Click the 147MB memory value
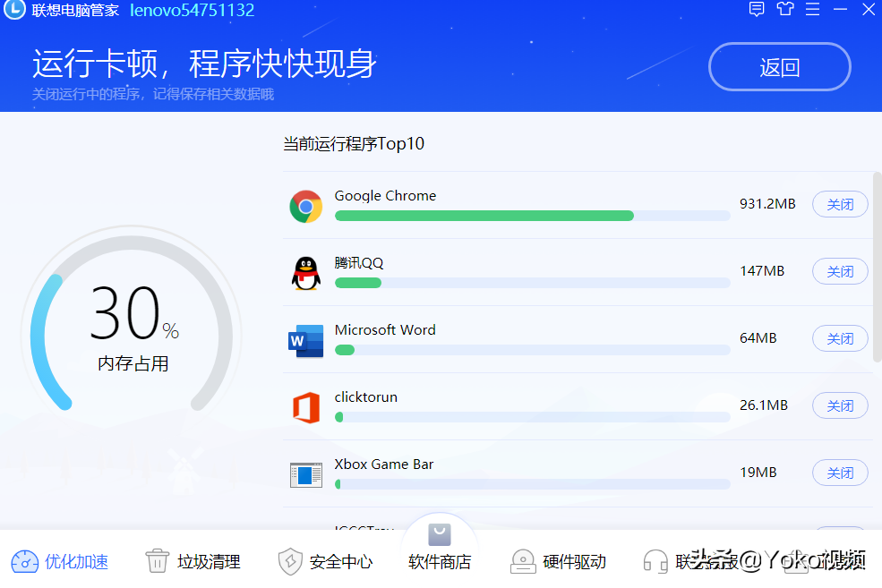Image resolution: width=882 pixels, height=588 pixels. tap(762, 271)
